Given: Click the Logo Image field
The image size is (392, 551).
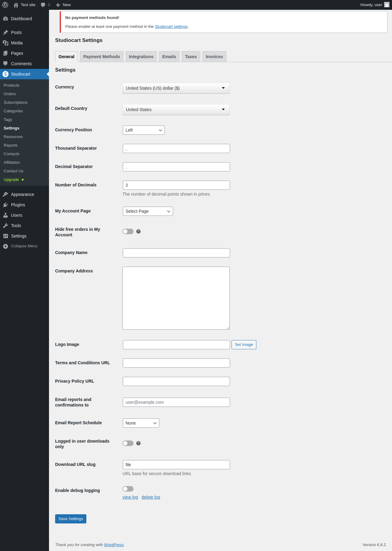Looking at the screenshot, I should pyautogui.click(x=176, y=345).
